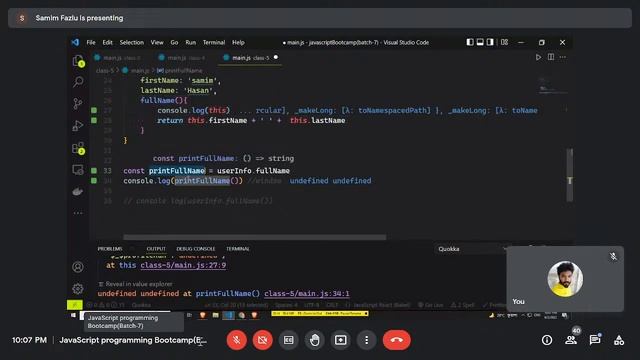Leave the call
The image size is (640, 360).
coord(396,340)
